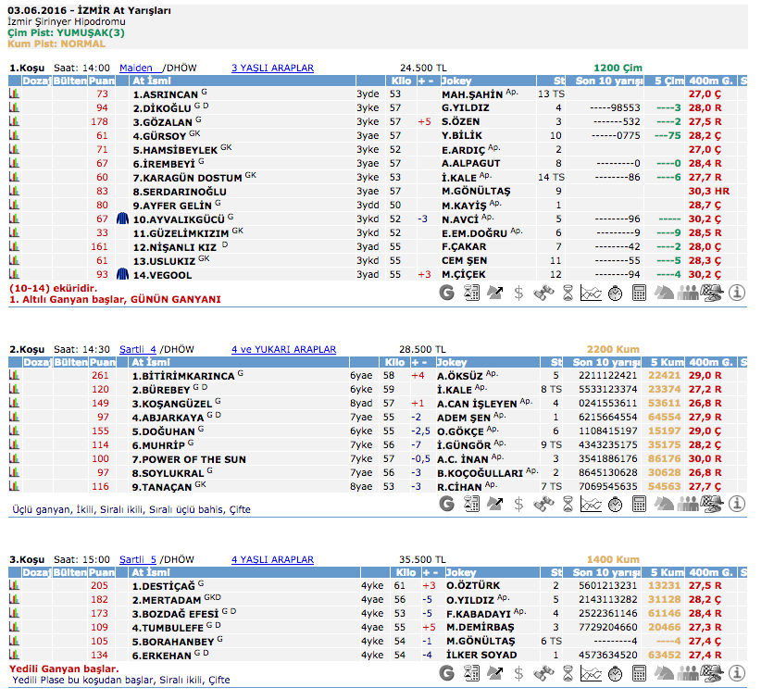
Task: Click the 3 YAŞLI ARAPLAR link
Action: [272, 68]
